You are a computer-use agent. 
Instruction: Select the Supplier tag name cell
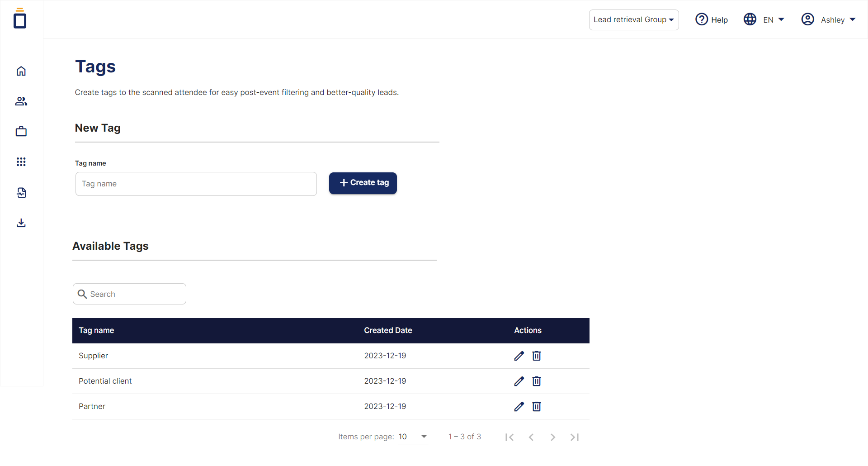tap(93, 356)
